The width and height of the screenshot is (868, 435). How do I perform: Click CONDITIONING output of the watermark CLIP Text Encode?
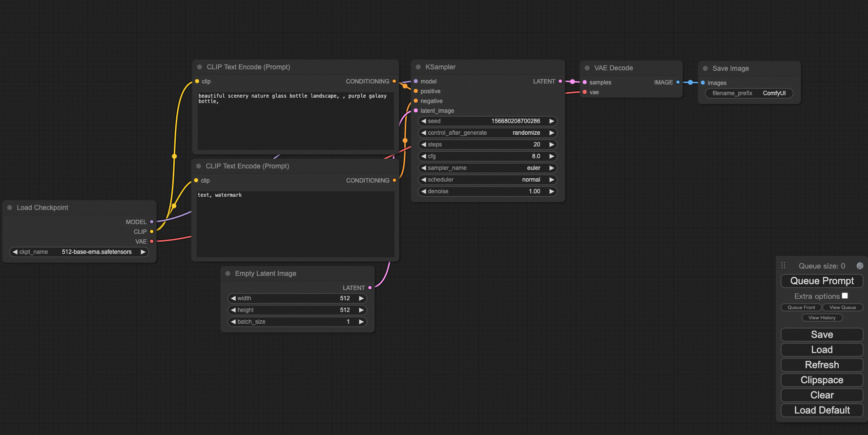(x=394, y=181)
